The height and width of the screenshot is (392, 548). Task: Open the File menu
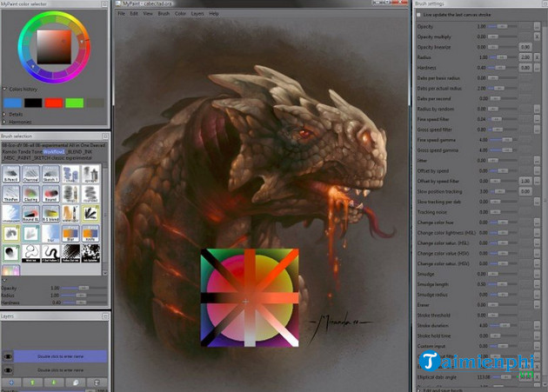(x=121, y=14)
